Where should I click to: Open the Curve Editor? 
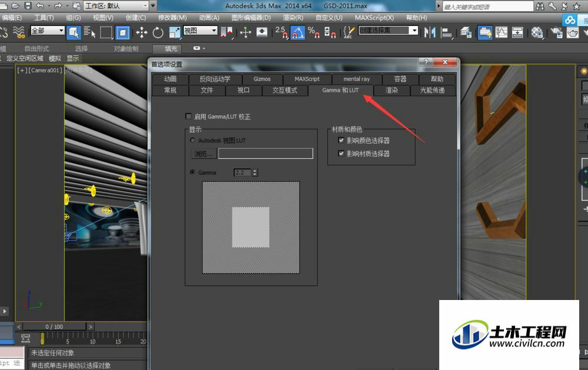pos(502,33)
